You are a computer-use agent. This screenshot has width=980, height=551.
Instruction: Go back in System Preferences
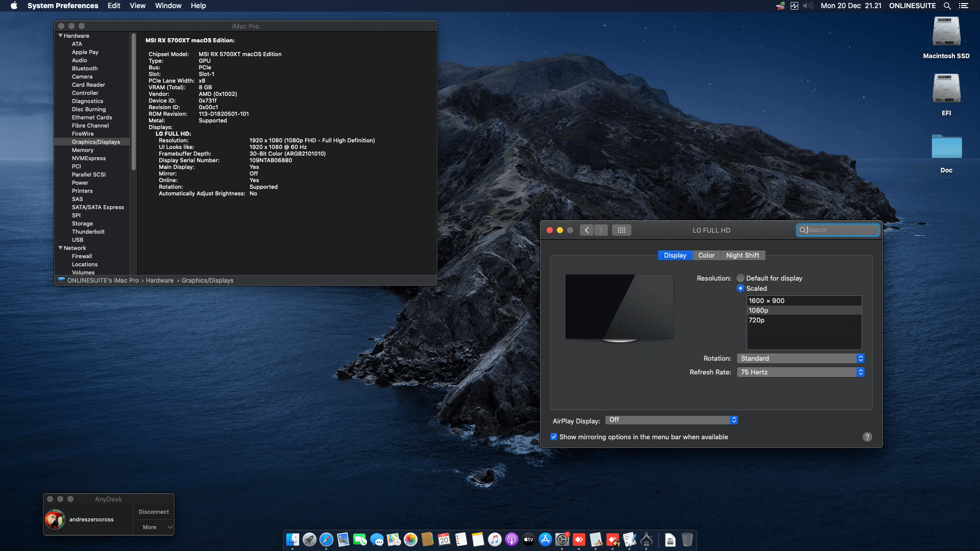coord(586,230)
